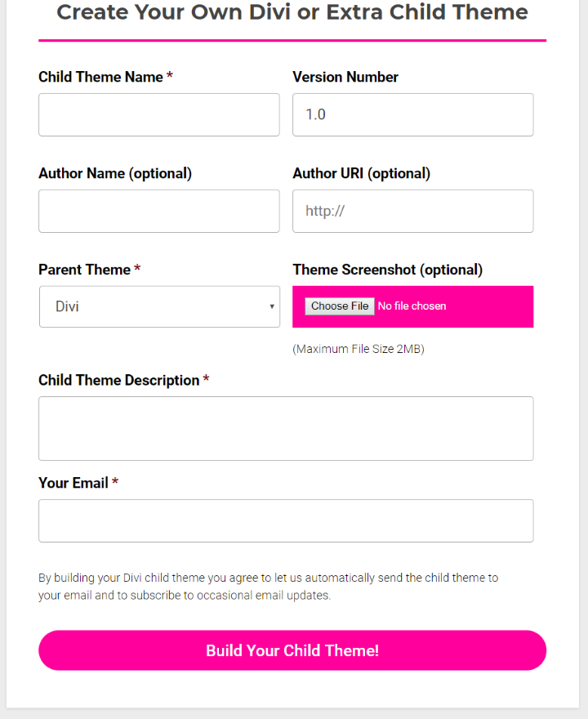Click the email agreement disclaimer text
Viewport: 588px width, 719px height.
pyautogui.click(x=269, y=586)
